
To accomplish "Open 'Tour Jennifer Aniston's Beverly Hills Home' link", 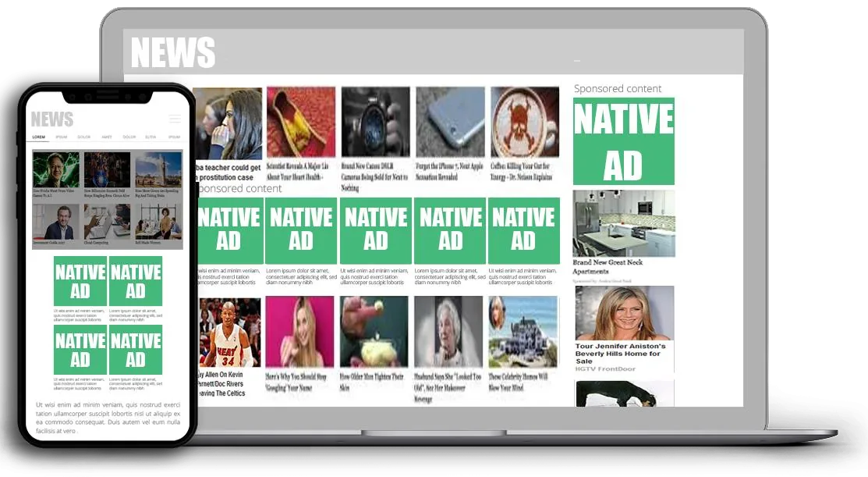I will pyautogui.click(x=621, y=354).
